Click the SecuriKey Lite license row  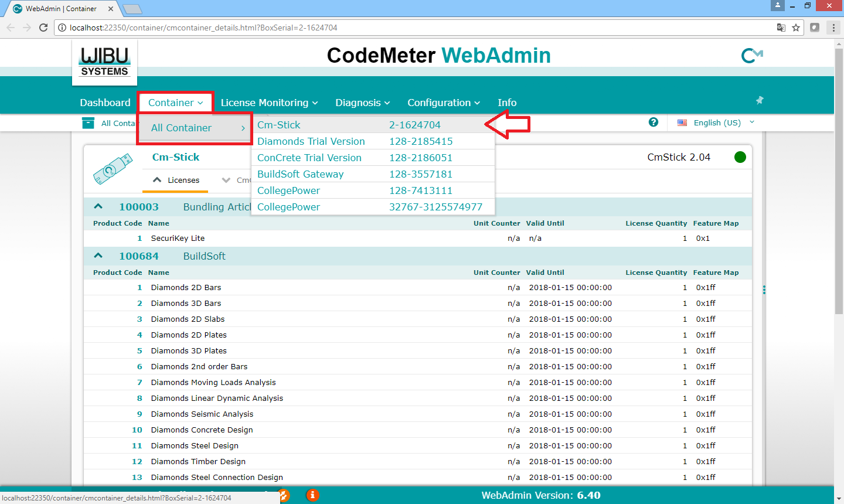tap(417, 239)
